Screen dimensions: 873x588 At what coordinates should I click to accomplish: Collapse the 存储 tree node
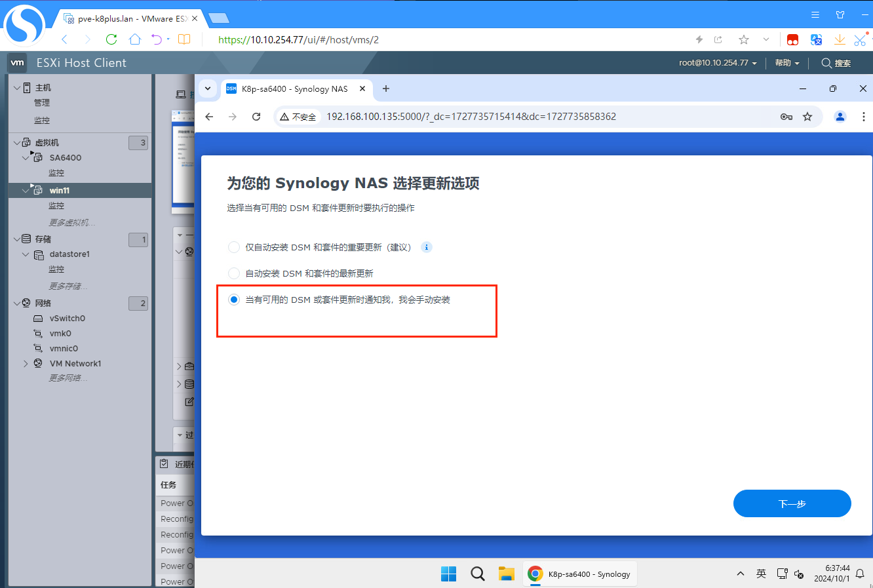[x=17, y=239]
